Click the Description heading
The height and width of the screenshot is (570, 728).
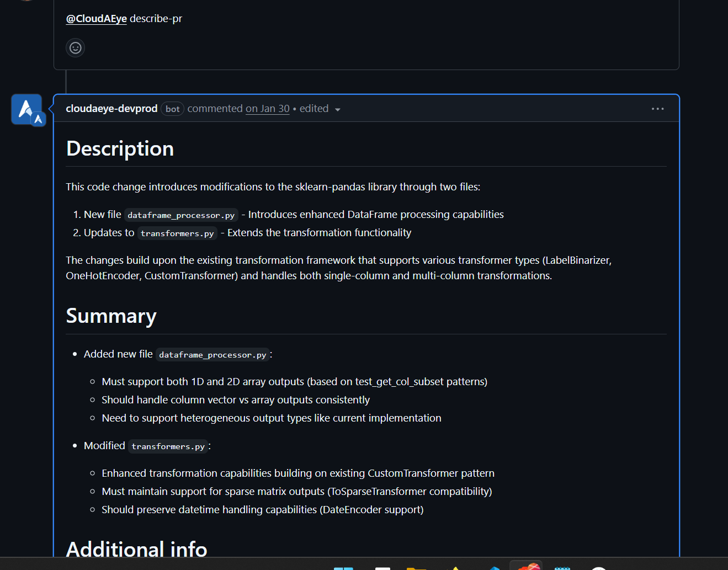[x=120, y=149]
